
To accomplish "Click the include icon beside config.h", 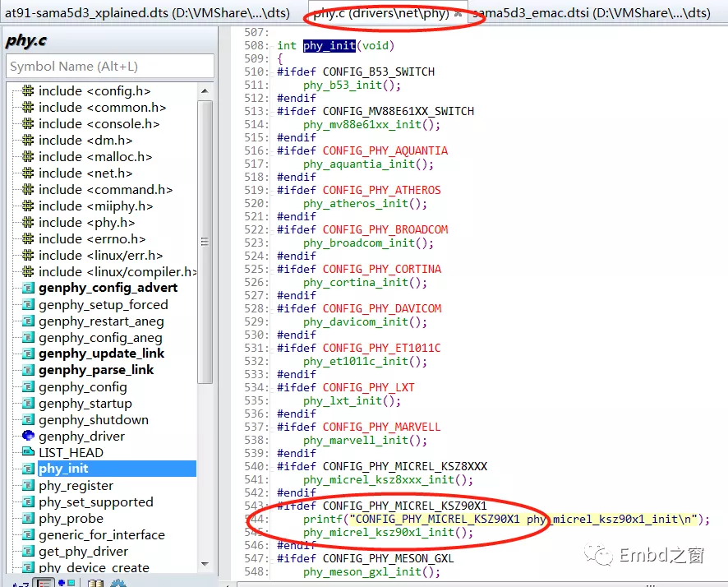I will point(28,90).
